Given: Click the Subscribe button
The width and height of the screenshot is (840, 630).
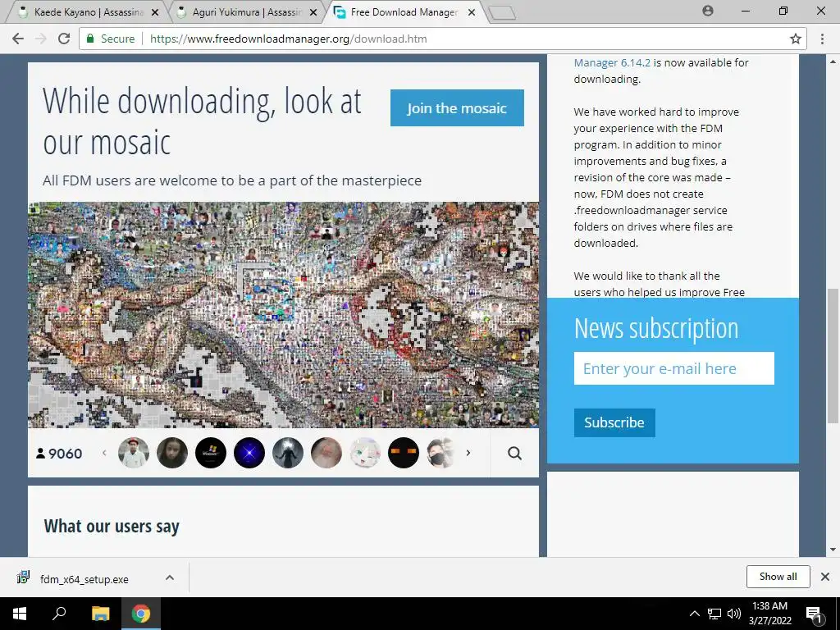Looking at the screenshot, I should point(614,422).
